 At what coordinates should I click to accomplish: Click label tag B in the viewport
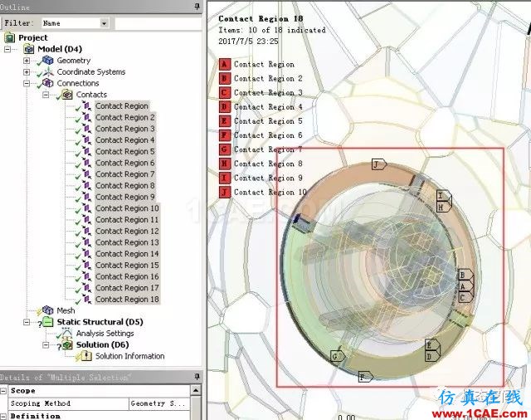pos(465,275)
